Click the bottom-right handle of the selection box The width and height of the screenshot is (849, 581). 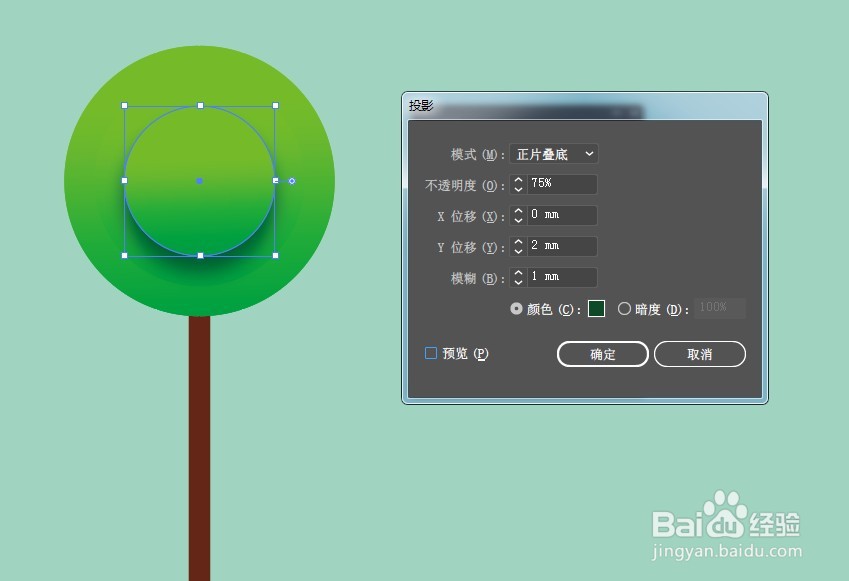pyautogui.click(x=276, y=256)
